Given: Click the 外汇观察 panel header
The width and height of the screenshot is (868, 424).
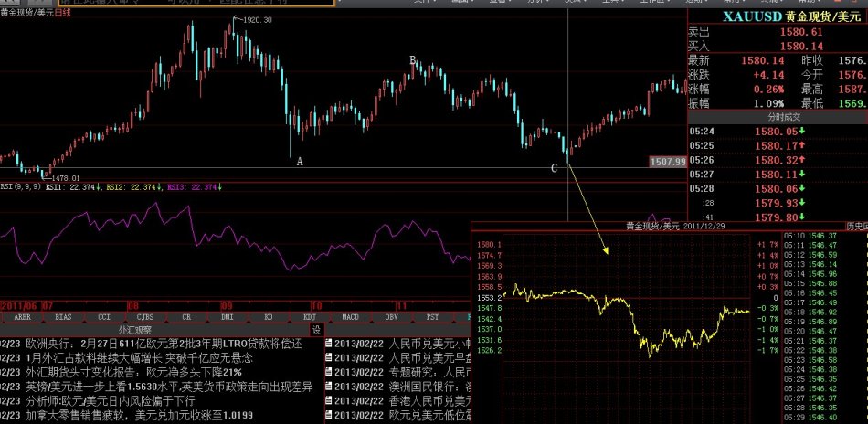Looking at the screenshot, I should coord(135,330).
